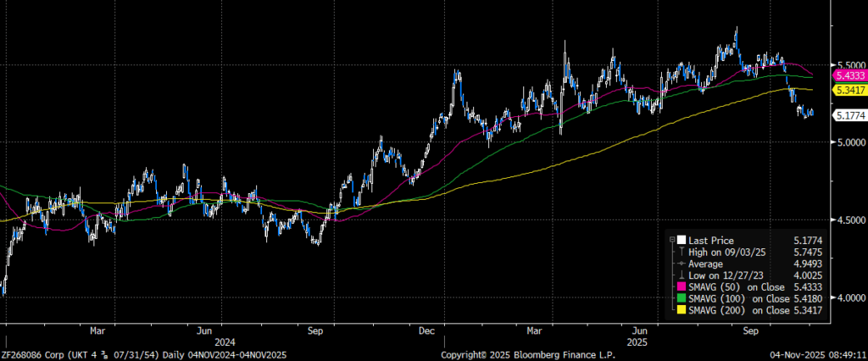Select the magenta SMAVG (50) swatch

click(x=683, y=286)
